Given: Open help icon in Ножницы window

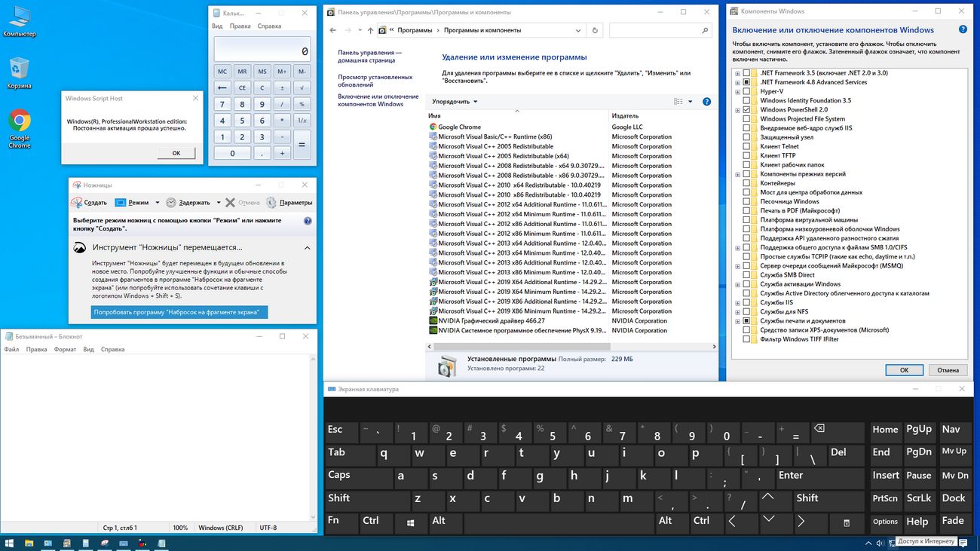Looking at the screenshot, I should click(308, 221).
